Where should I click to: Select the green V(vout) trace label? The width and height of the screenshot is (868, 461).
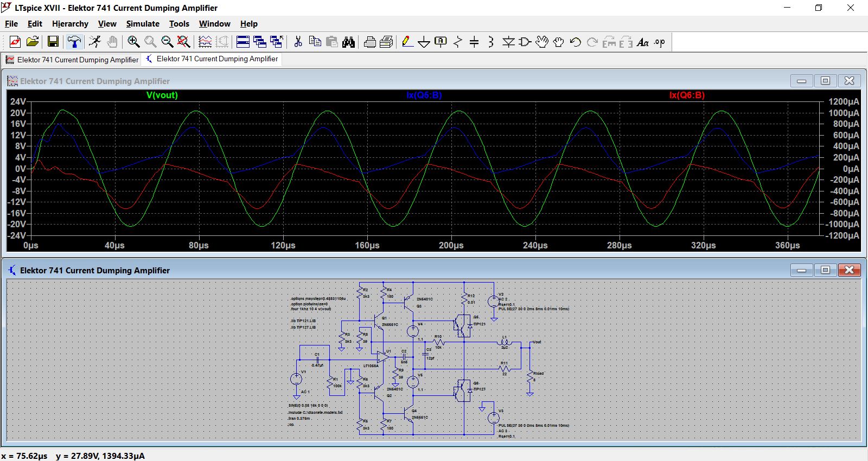[x=162, y=95]
